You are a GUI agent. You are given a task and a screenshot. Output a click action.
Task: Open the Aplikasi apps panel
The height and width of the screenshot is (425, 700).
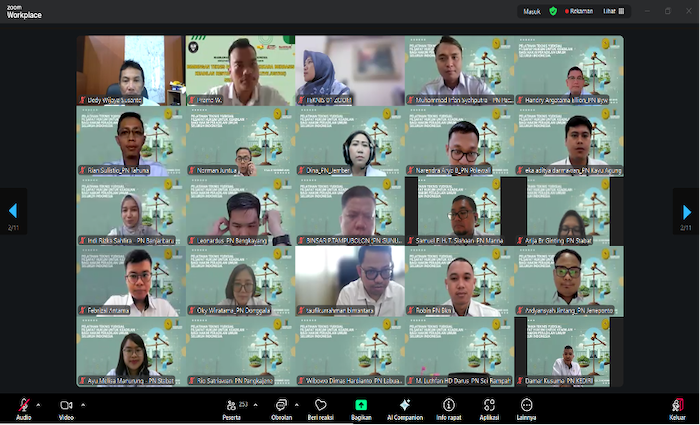pyautogui.click(x=489, y=405)
